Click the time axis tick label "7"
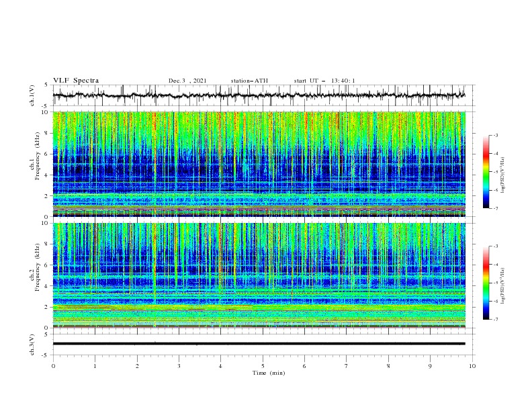 (347, 366)
